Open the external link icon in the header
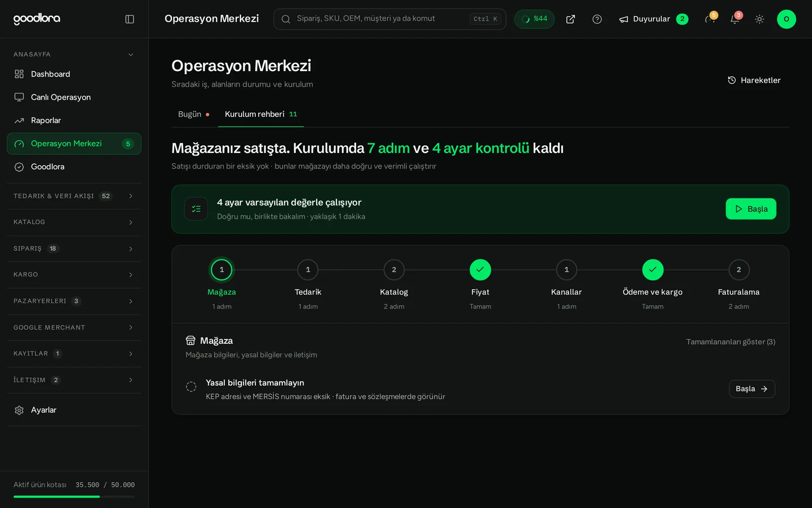Viewport: 812px width, 508px height. coord(570,19)
